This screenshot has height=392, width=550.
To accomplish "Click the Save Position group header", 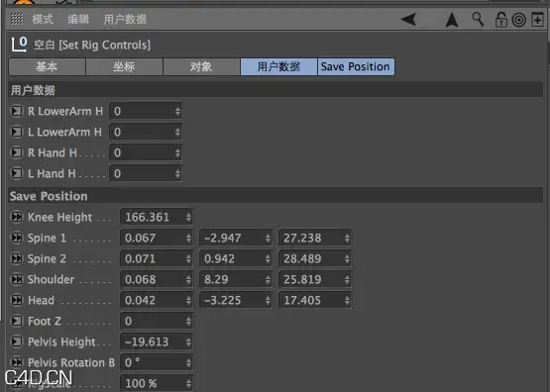I will [x=275, y=196].
